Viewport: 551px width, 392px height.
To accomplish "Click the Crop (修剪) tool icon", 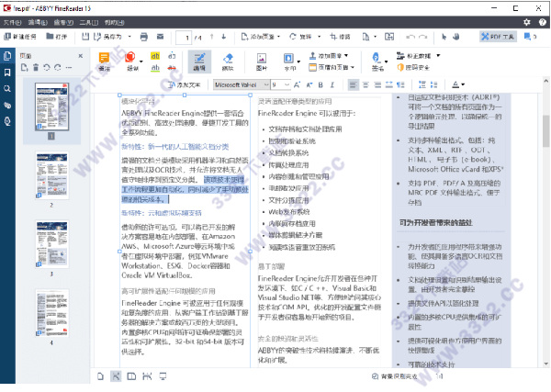I will pos(333,36).
